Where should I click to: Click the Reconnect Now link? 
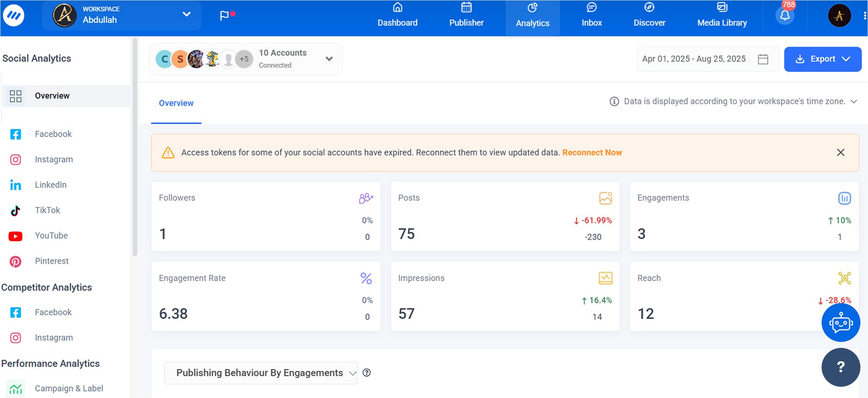tap(592, 152)
